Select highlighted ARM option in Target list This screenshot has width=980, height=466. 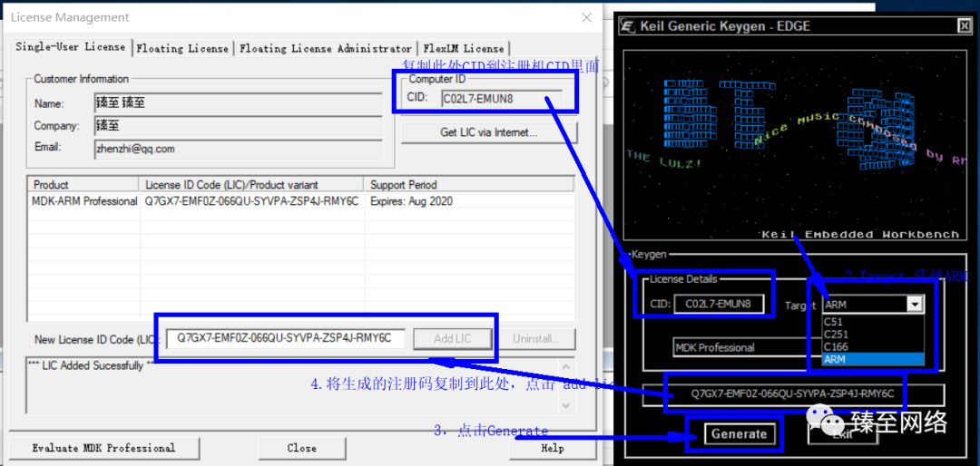click(x=873, y=358)
